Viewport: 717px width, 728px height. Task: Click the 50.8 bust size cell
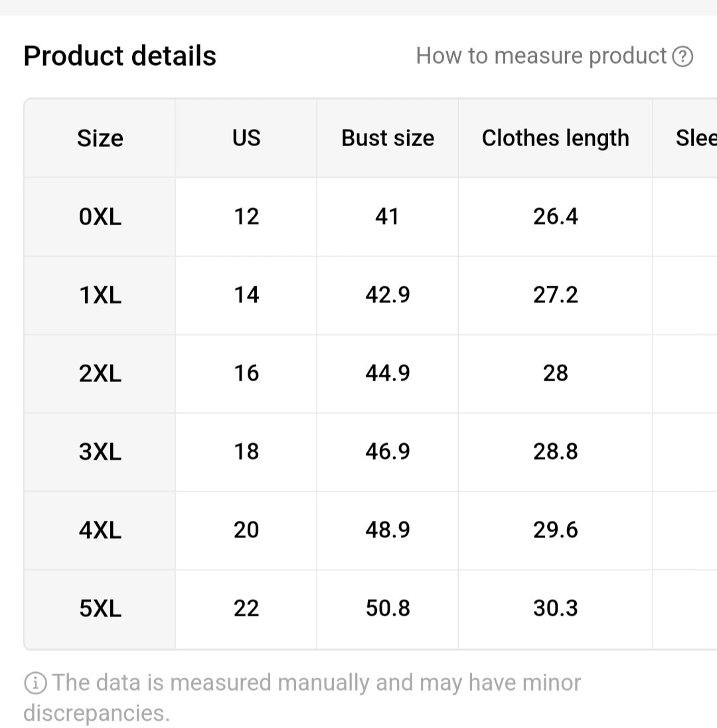tap(388, 608)
